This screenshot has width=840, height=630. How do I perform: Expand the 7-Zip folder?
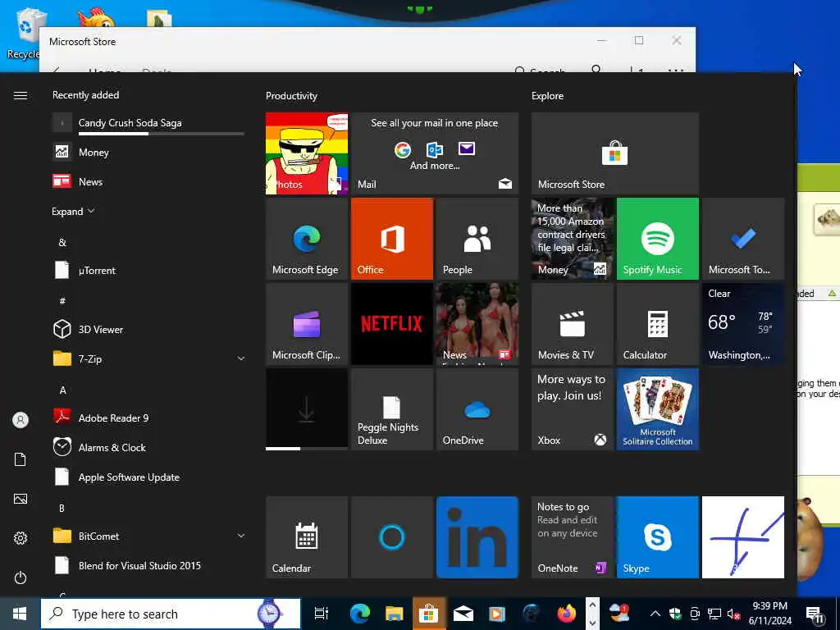pos(241,359)
